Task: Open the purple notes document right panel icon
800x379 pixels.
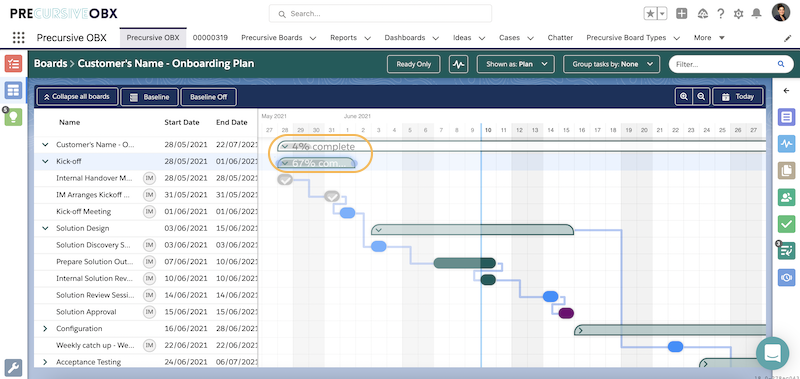Action: (786, 117)
